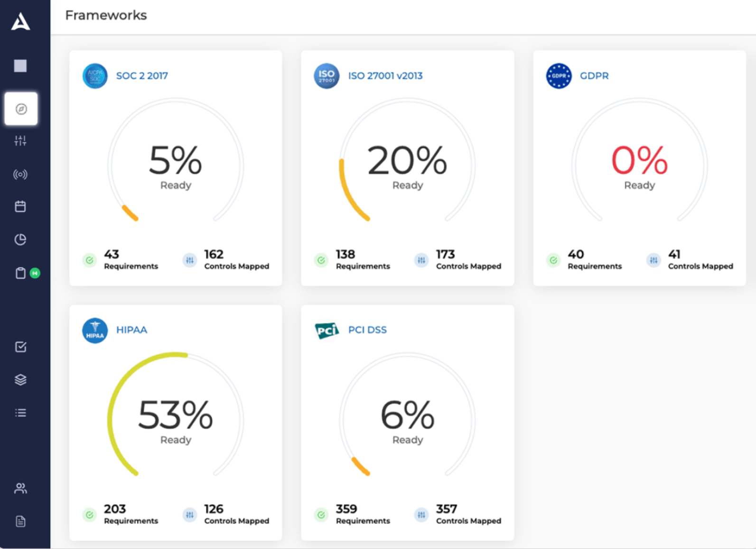Click the GDPR 0% Ready gauge
This screenshot has width=756, height=549.
(639, 165)
